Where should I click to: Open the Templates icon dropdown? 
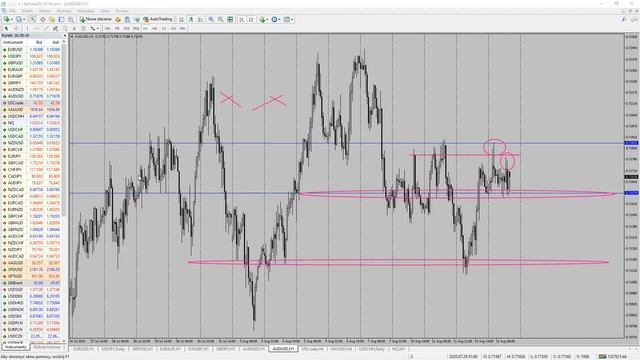tap(289, 19)
